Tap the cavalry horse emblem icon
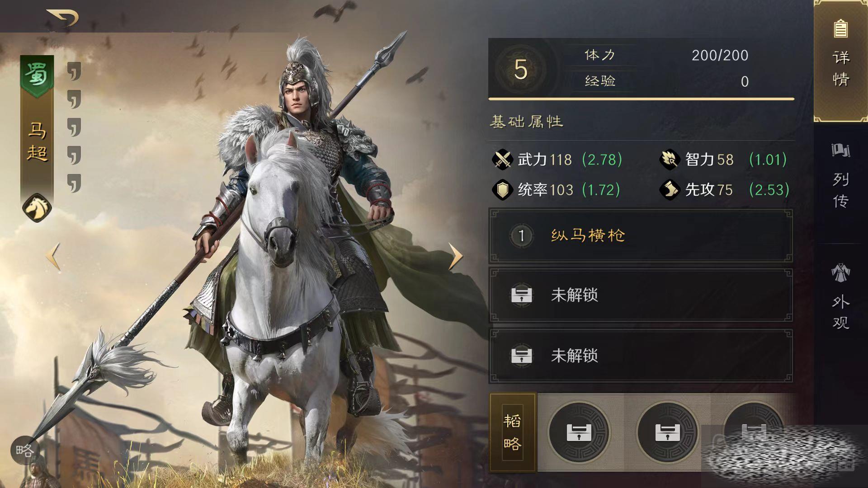The height and width of the screenshot is (488, 868). point(37,208)
